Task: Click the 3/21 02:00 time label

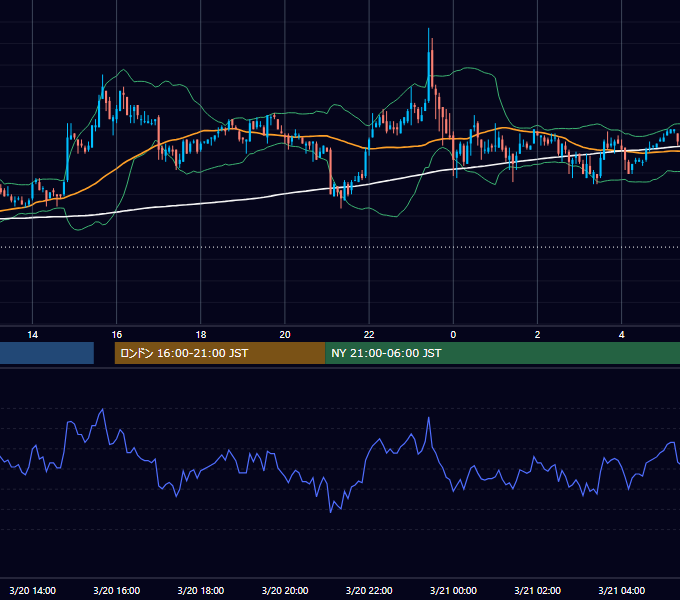Action: tap(537, 590)
